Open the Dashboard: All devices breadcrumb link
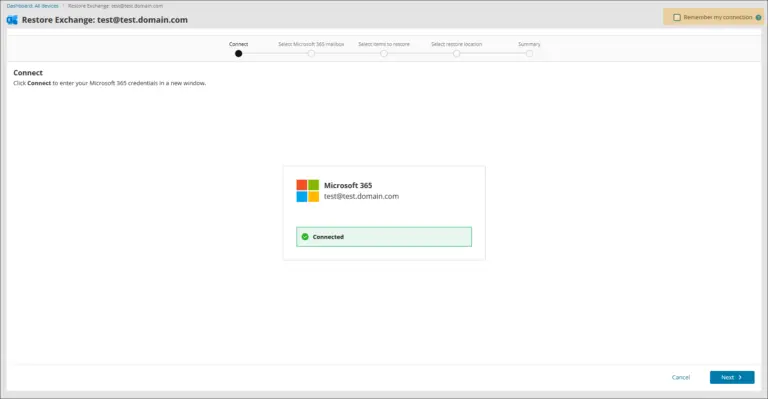The height and width of the screenshot is (399, 768). [32, 6]
